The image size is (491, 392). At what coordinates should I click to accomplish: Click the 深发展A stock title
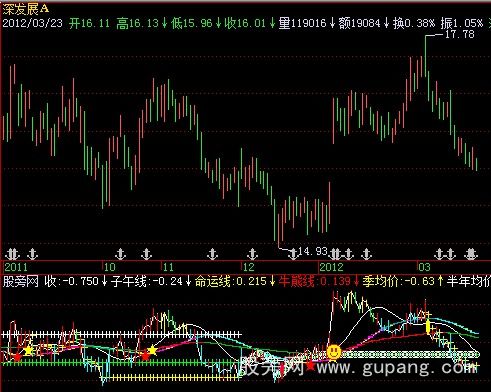[26, 9]
